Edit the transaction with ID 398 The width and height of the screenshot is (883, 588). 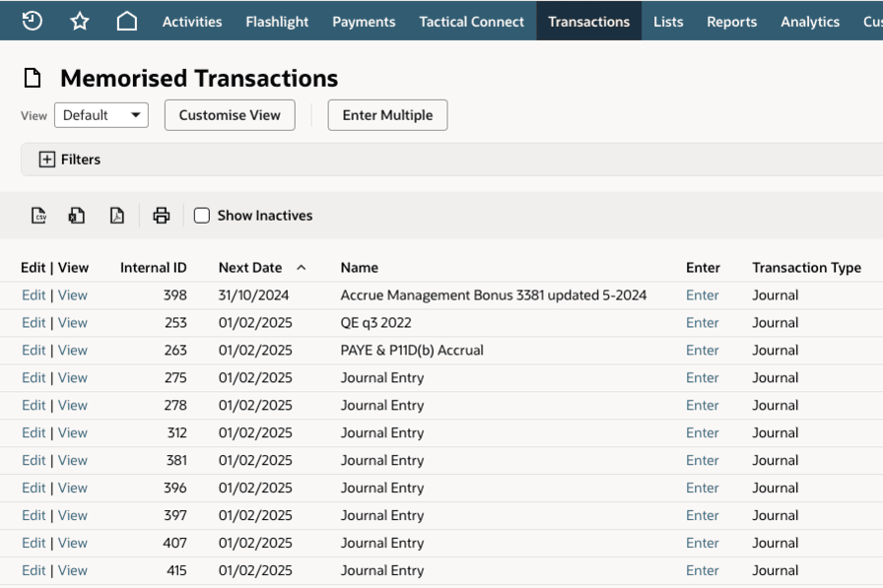(34, 295)
